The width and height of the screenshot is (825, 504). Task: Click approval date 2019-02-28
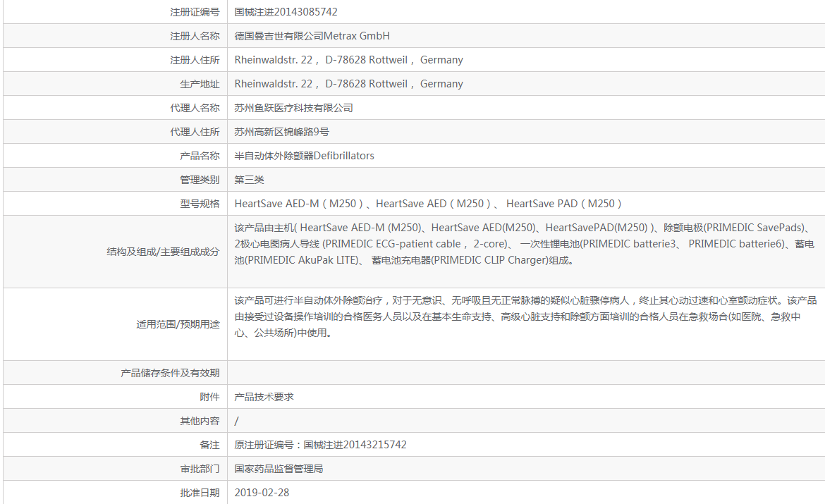click(x=262, y=493)
